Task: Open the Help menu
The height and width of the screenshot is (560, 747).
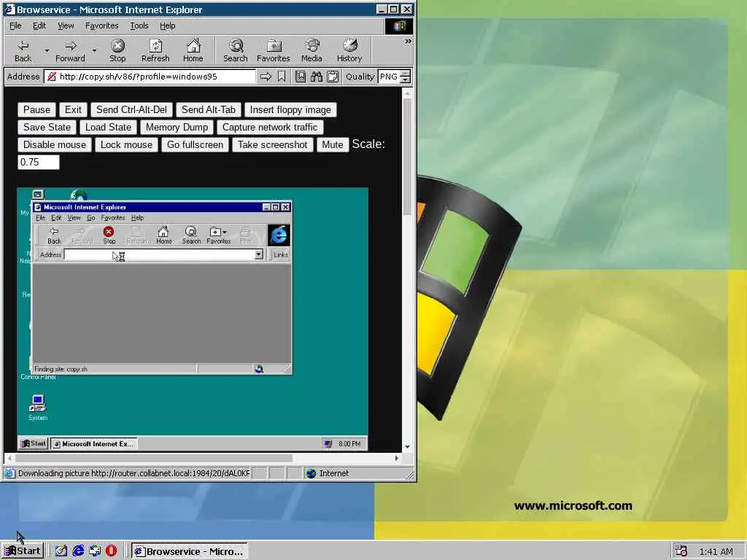Action: pyautogui.click(x=167, y=26)
